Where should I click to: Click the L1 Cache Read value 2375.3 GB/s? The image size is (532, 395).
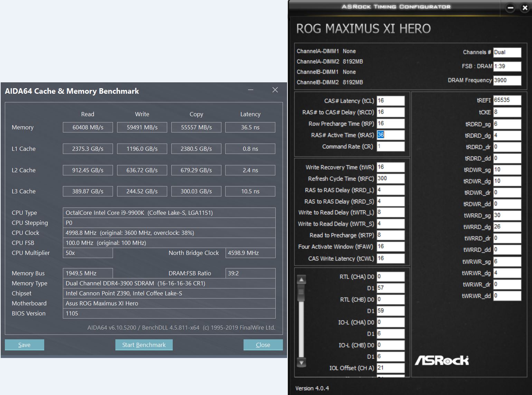click(88, 149)
